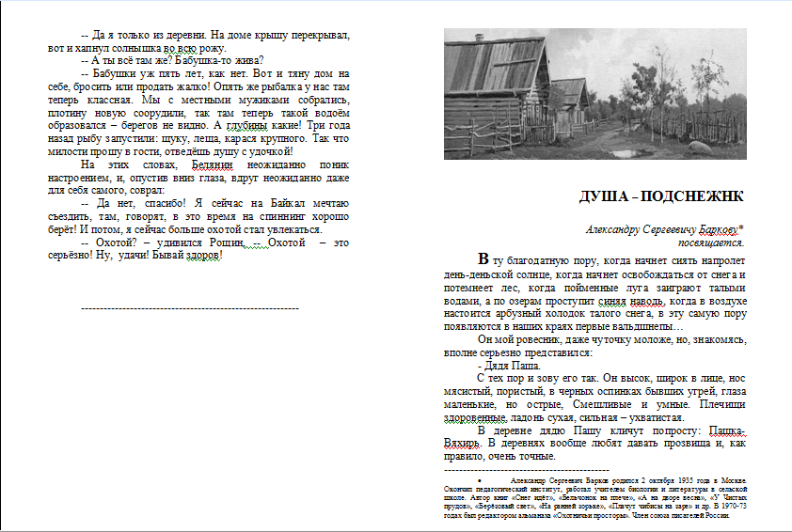Click the village houses photograph

pyautogui.click(x=594, y=94)
